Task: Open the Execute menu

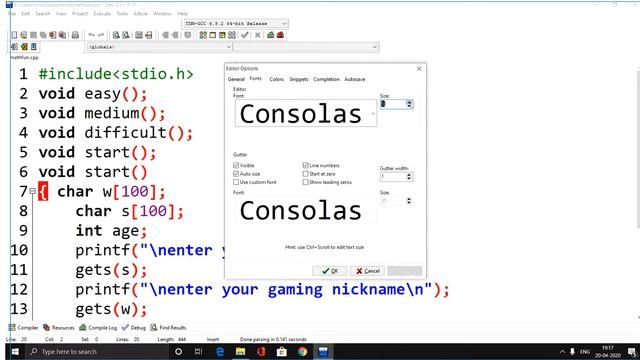Action: pos(102,13)
